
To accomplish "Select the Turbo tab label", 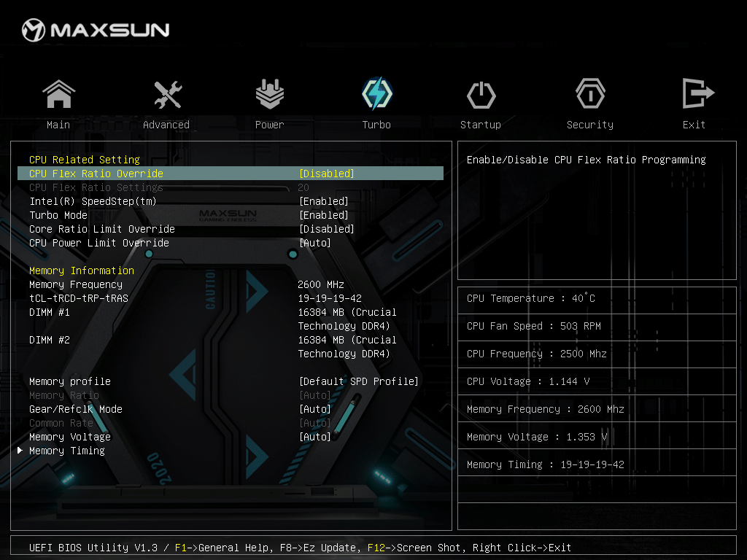I will pyautogui.click(x=376, y=125).
